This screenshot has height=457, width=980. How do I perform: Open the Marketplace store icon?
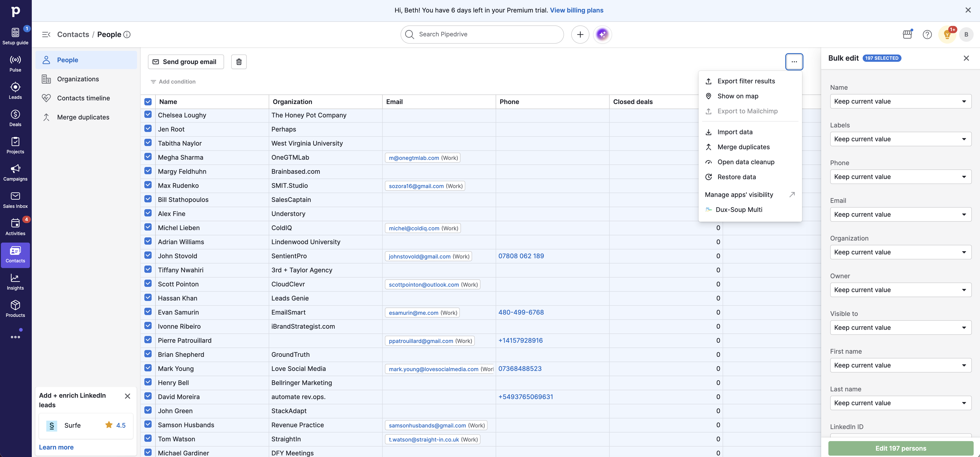pos(907,34)
